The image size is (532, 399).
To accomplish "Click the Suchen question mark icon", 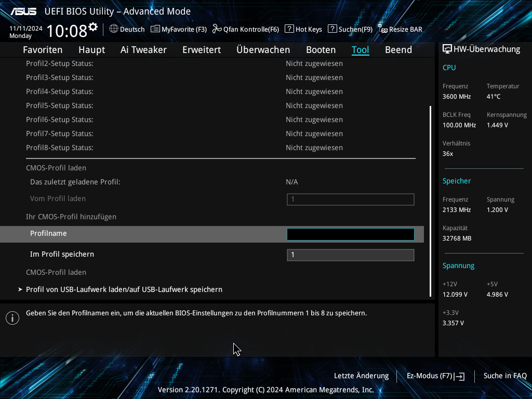I will click(332, 29).
